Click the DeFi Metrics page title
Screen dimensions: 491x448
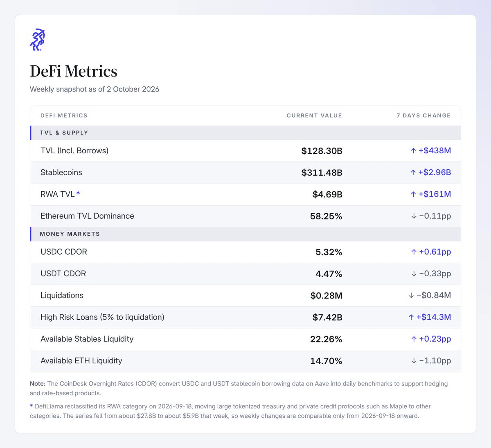tap(74, 71)
